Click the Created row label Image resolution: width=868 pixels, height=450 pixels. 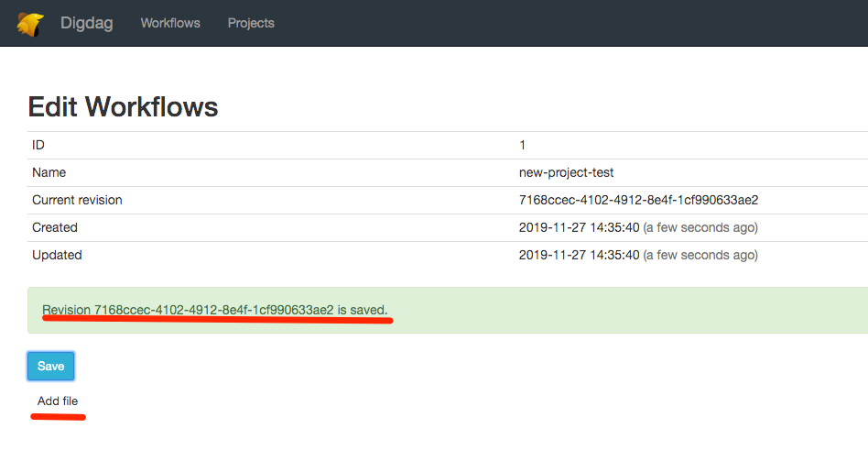coord(55,227)
